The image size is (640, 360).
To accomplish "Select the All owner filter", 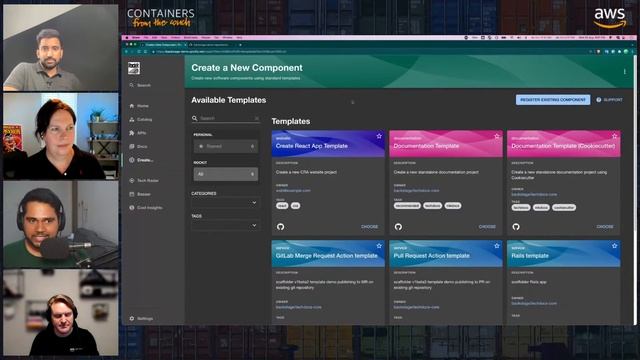I will tap(226, 174).
